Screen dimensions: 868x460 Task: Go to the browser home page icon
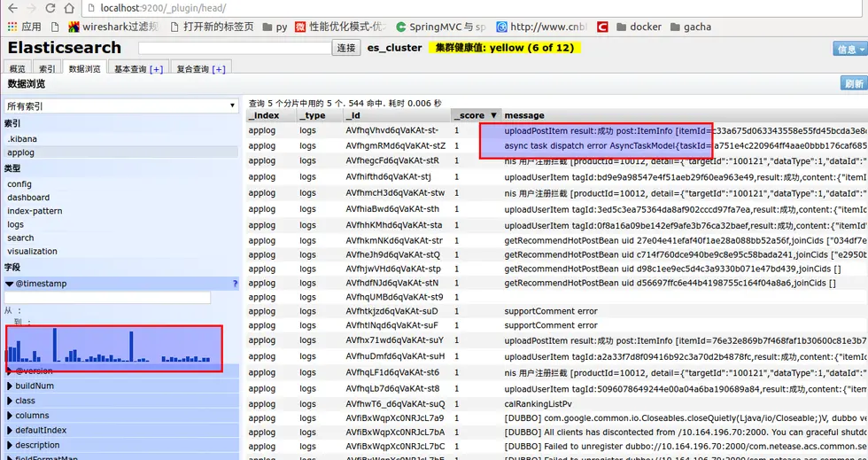pyautogui.click(x=69, y=8)
